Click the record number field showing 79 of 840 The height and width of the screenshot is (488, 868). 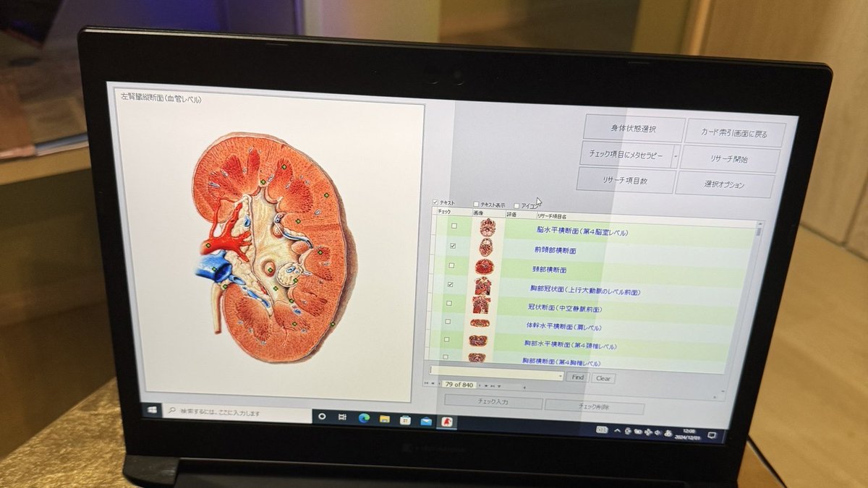pos(460,385)
